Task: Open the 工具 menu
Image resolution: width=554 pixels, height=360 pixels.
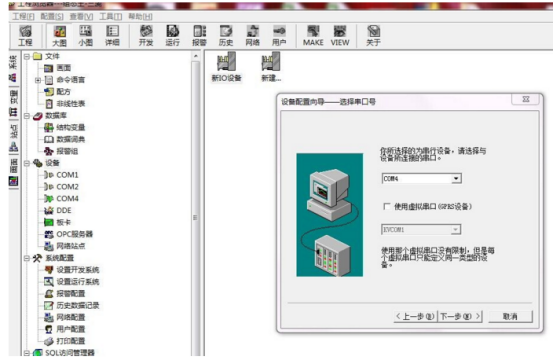Action: (x=111, y=16)
